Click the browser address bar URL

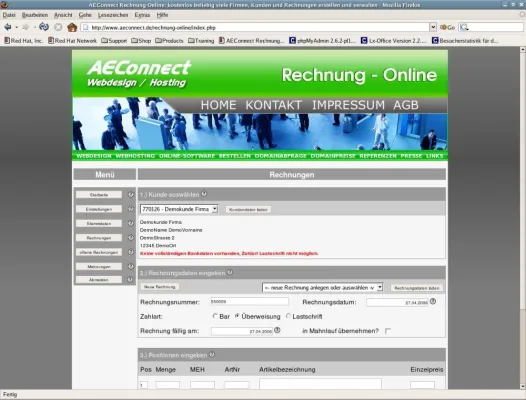tap(255, 28)
